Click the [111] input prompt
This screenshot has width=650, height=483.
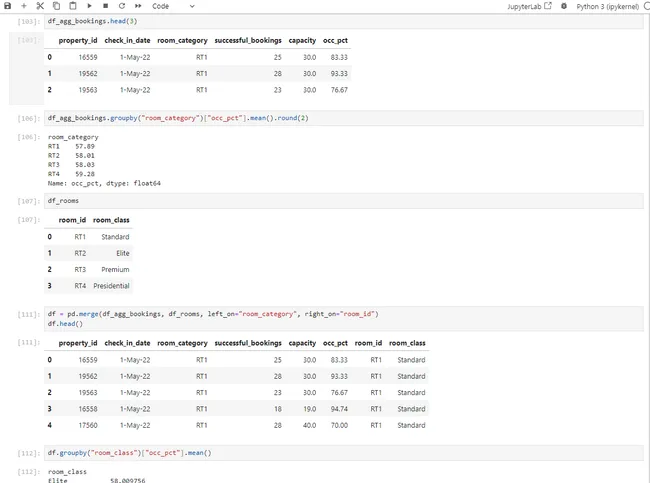[29, 314]
